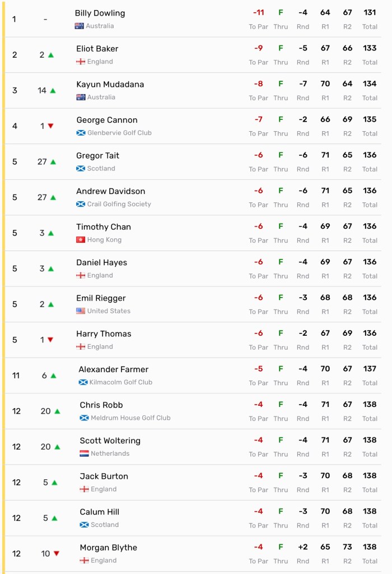The width and height of the screenshot is (392, 574).
Task: Click Daniel Hayes's To Par score
Action: click(258, 262)
